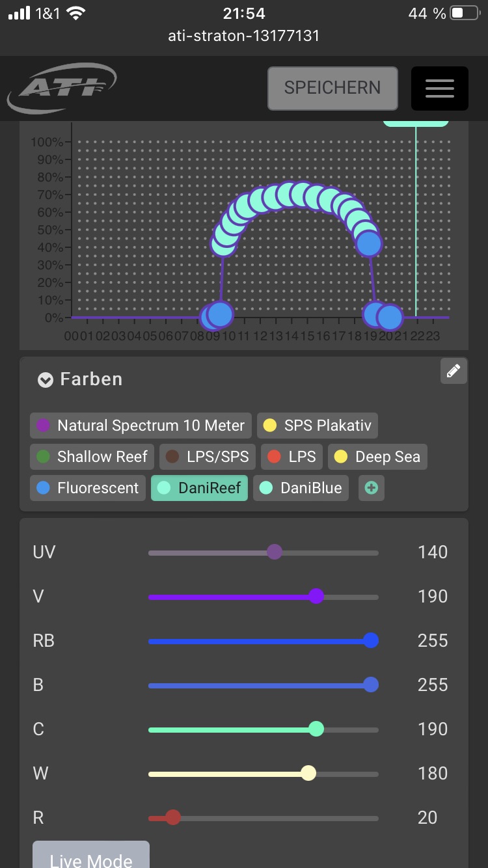Choose the DaniBlue preset
488x868 pixels.
301,488
